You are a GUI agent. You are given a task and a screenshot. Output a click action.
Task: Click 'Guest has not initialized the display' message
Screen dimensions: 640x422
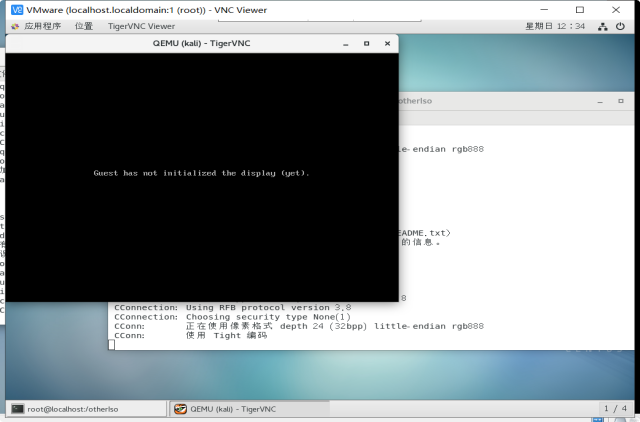point(201,173)
